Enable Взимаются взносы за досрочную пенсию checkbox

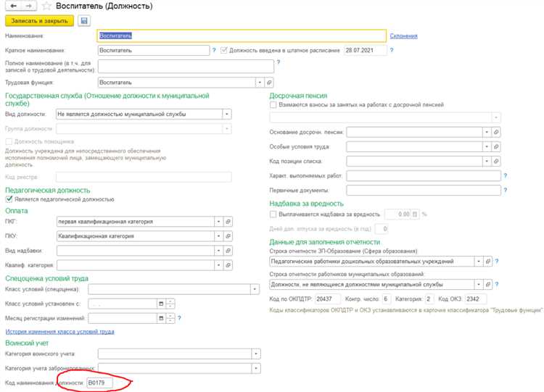click(273, 105)
